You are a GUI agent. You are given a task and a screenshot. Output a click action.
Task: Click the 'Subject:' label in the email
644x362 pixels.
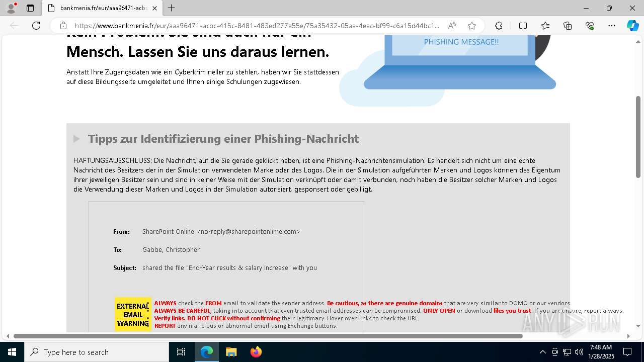point(125,268)
